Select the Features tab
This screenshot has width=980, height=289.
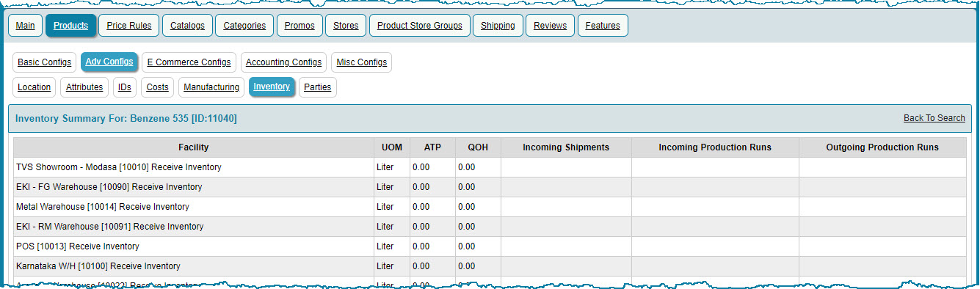coord(603,26)
